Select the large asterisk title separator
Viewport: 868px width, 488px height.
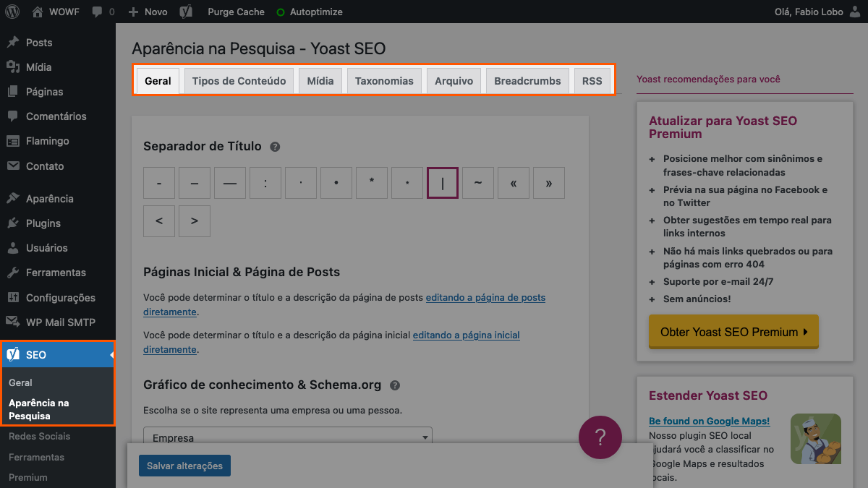point(372,183)
